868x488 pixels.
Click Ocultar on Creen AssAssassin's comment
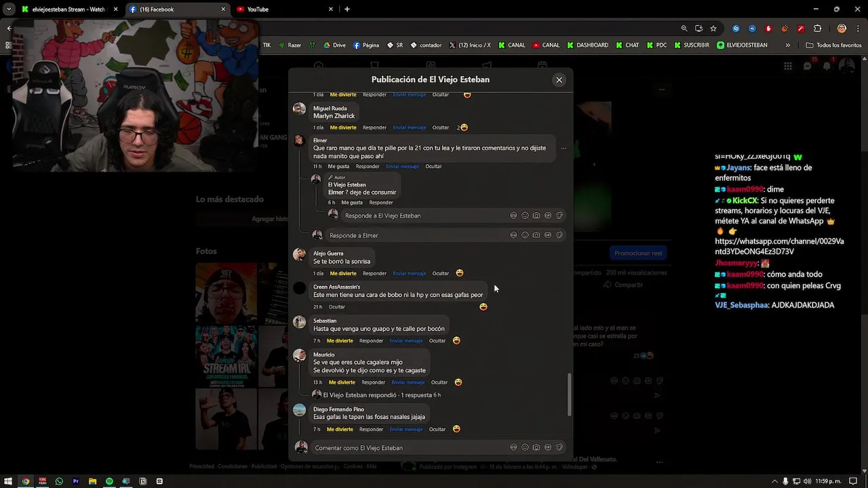point(337,307)
